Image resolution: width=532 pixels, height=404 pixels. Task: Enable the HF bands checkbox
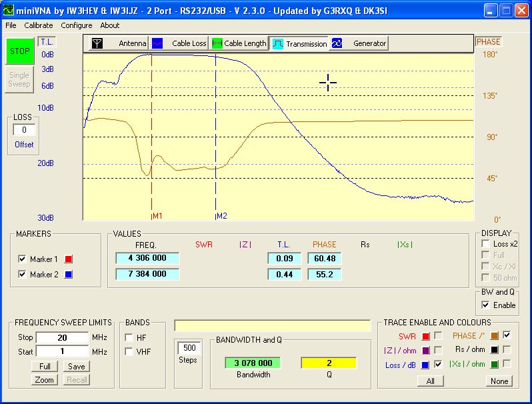[x=129, y=337]
